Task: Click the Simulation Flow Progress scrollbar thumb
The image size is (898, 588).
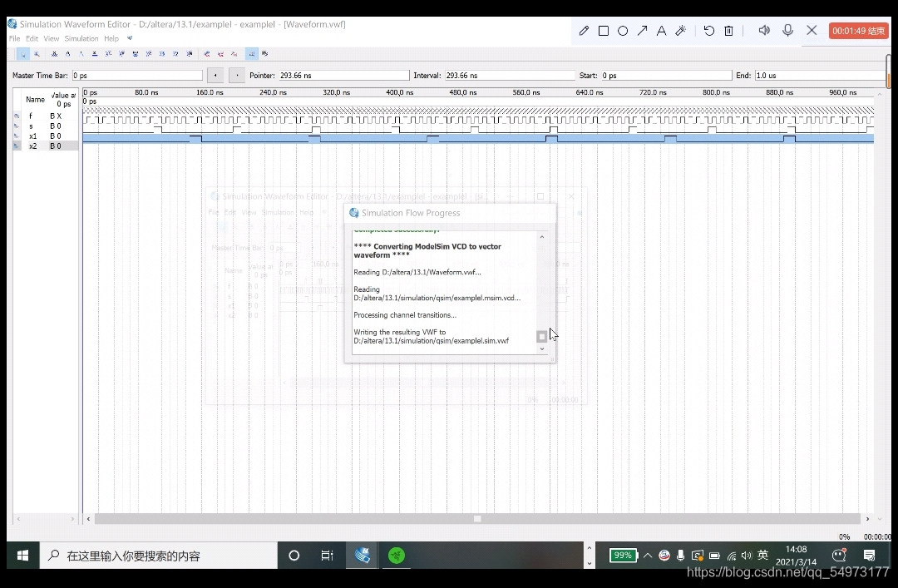Action: click(542, 336)
